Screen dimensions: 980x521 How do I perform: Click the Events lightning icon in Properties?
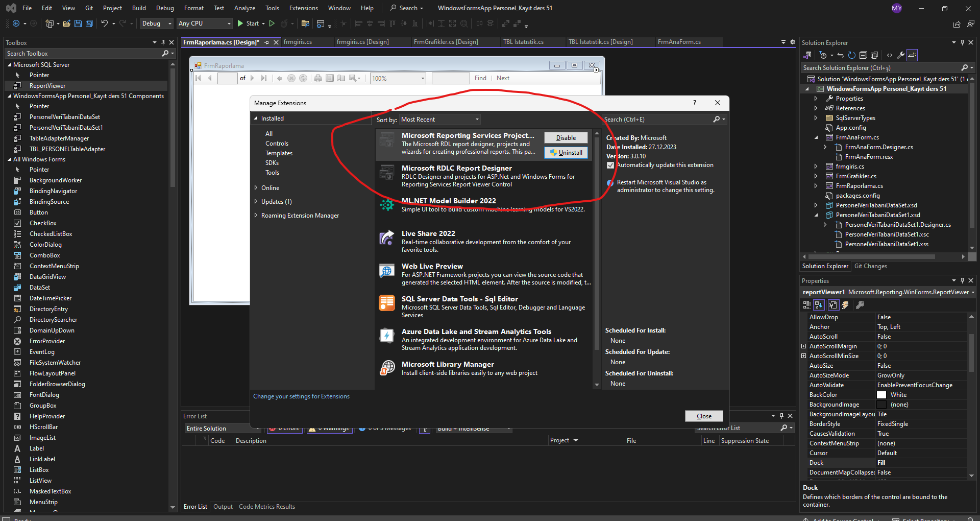845,305
